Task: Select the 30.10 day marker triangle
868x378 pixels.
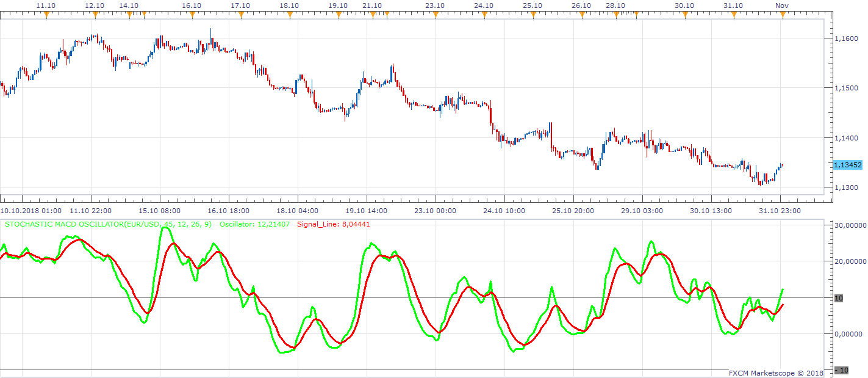Action: [684, 15]
